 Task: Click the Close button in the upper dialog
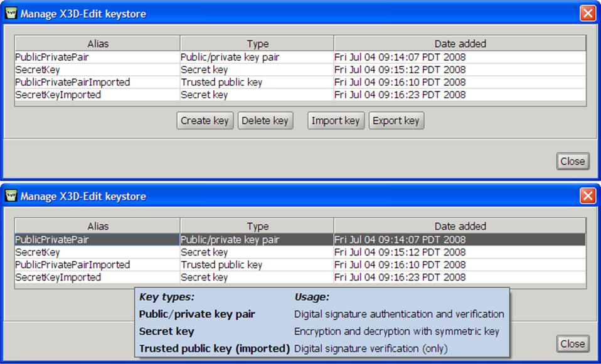point(572,162)
